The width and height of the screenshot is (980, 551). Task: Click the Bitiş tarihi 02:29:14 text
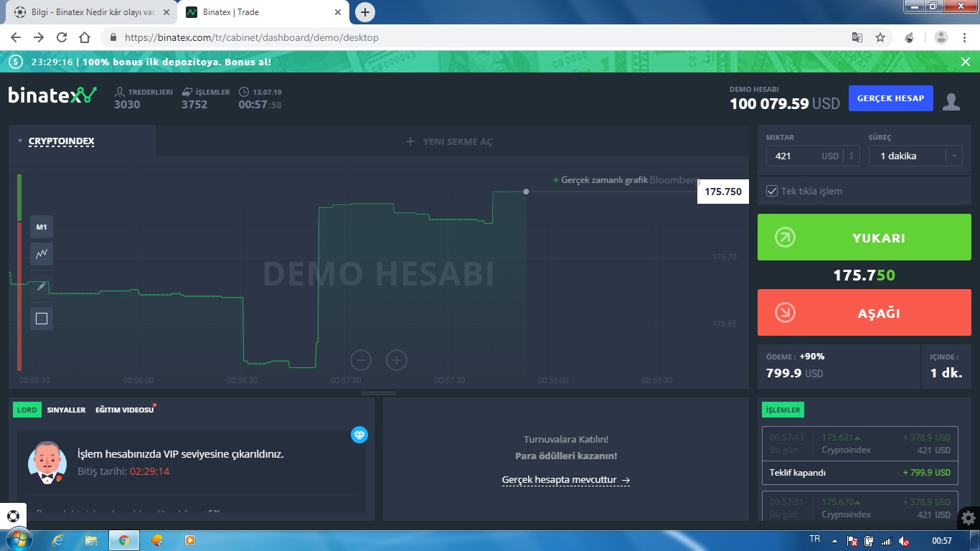tap(123, 471)
